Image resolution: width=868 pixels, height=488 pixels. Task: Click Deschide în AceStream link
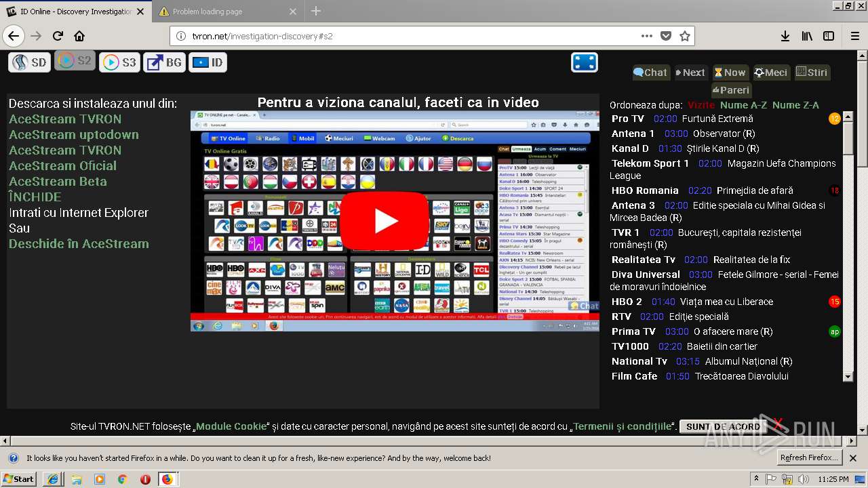pos(79,244)
